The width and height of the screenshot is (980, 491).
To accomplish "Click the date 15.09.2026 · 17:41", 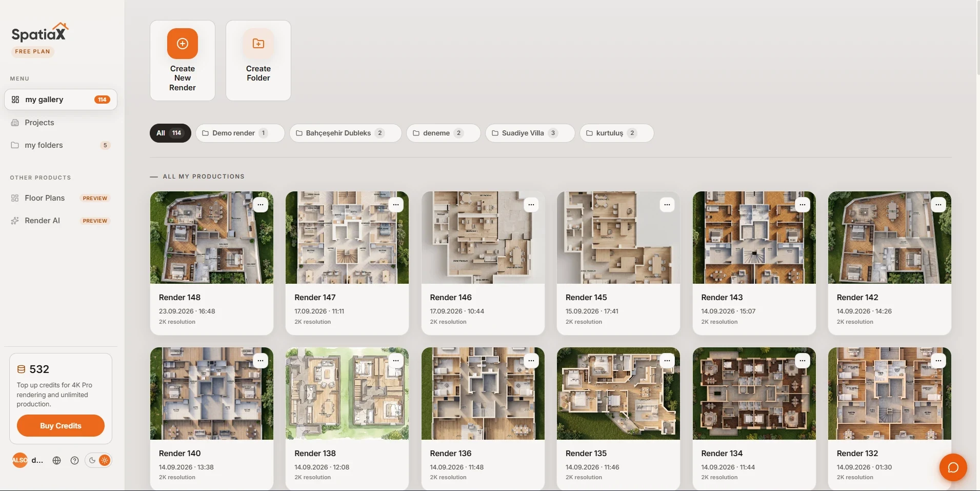I will tap(592, 311).
